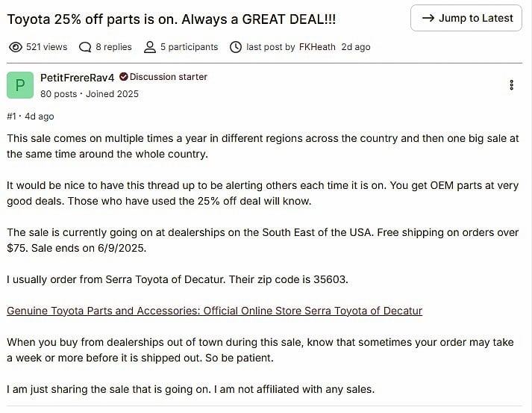Open the Serra Toyota of Decatur store link
Viewport: 532px width, 413px height.
point(214,311)
